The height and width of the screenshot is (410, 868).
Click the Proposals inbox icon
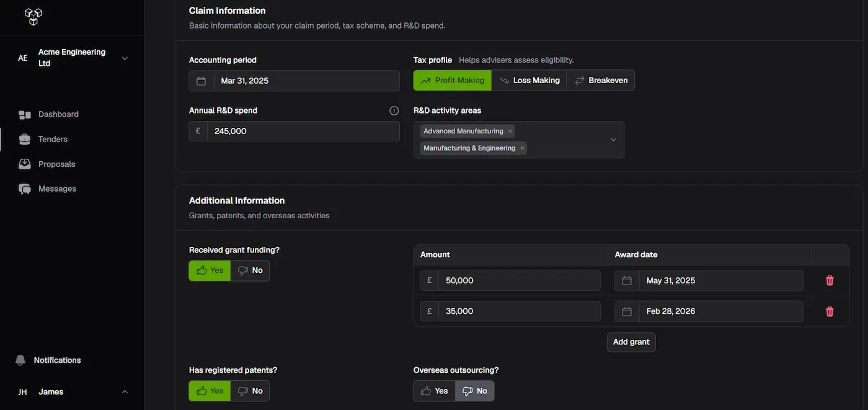[x=25, y=164]
